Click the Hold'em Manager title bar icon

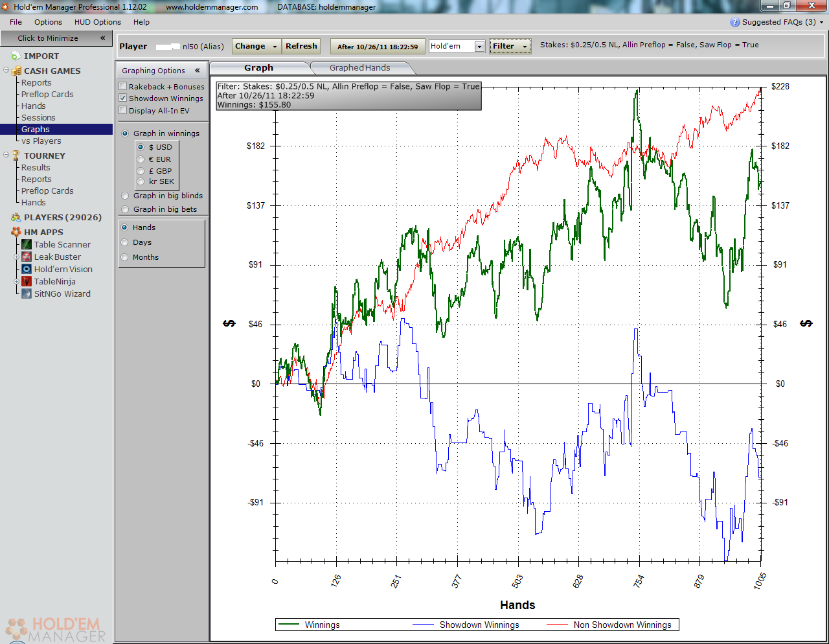pos(6,6)
